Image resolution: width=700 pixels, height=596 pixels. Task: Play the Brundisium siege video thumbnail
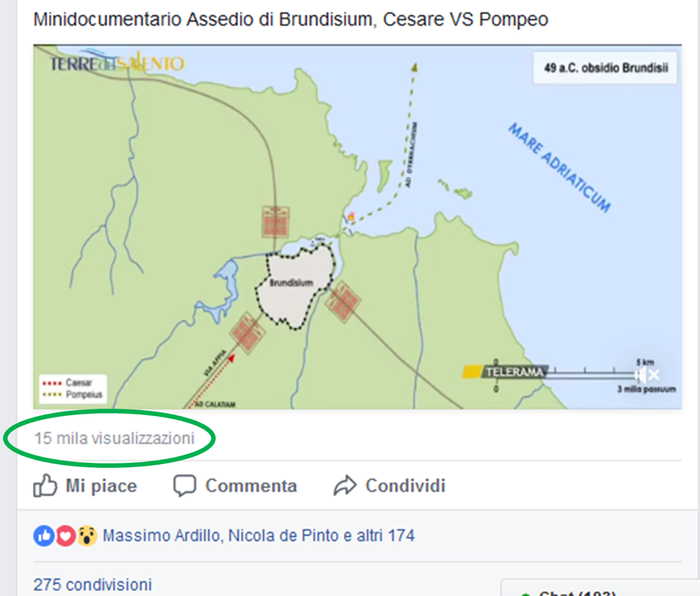(x=357, y=227)
